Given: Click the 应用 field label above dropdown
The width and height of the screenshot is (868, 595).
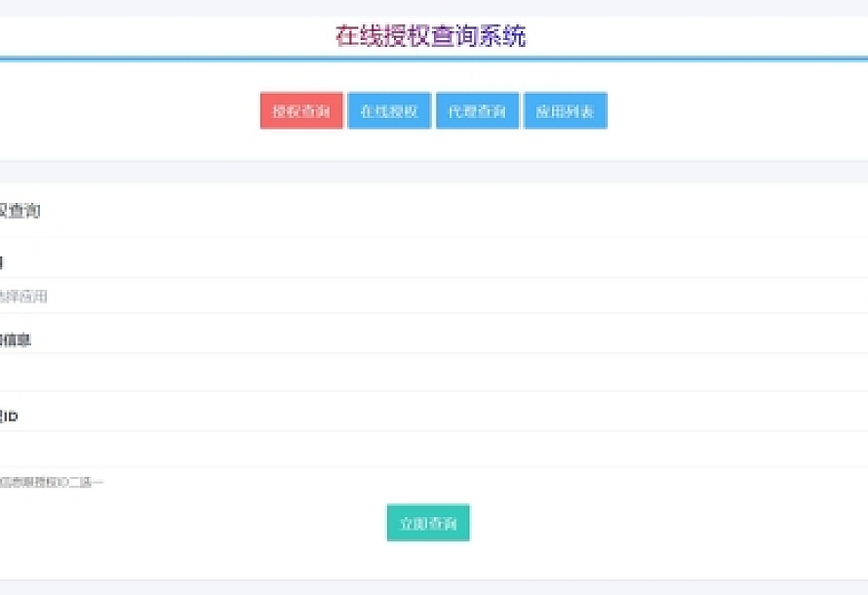Looking at the screenshot, I should pyautogui.click(x=4, y=261).
